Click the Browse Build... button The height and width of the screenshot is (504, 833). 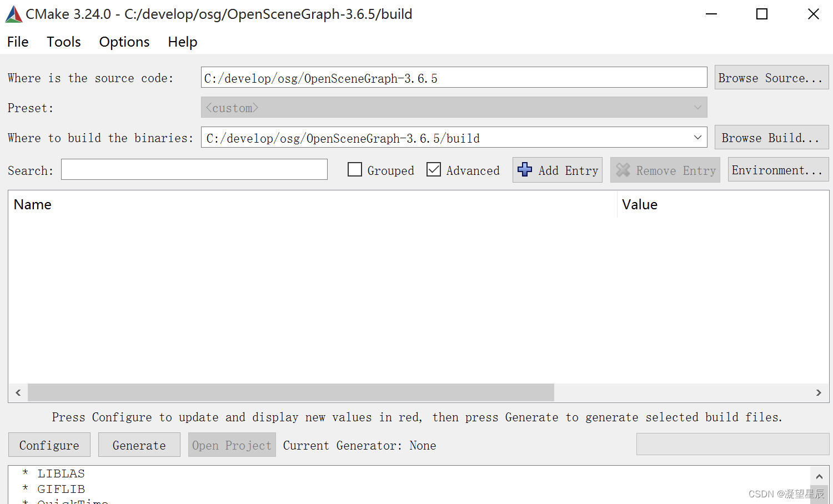point(771,137)
